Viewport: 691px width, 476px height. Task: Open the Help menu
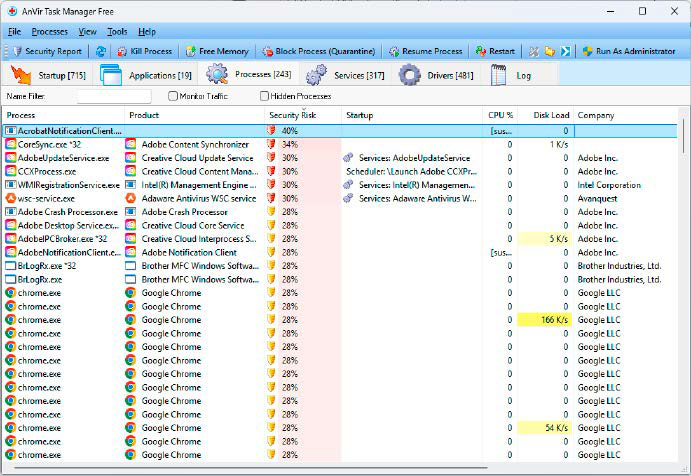(147, 32)
